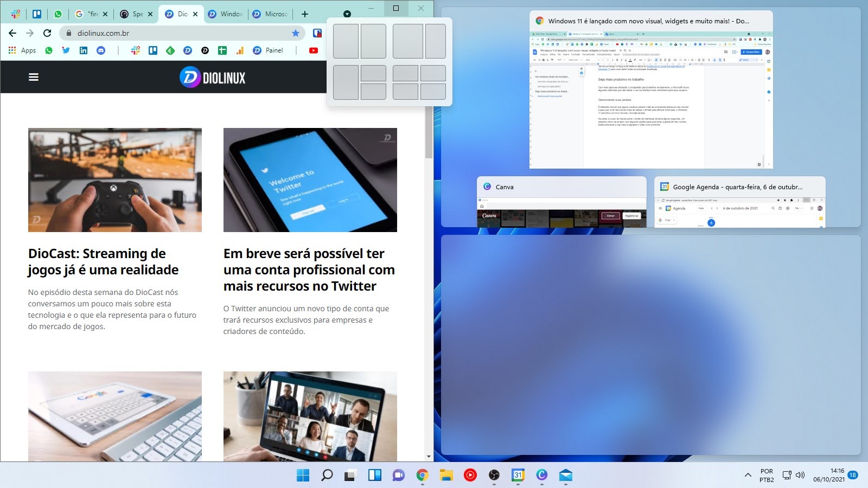Launch OBS Studio from the taskbar
Image resolution: width=868 pixels, height=488 pixels.
494,476
